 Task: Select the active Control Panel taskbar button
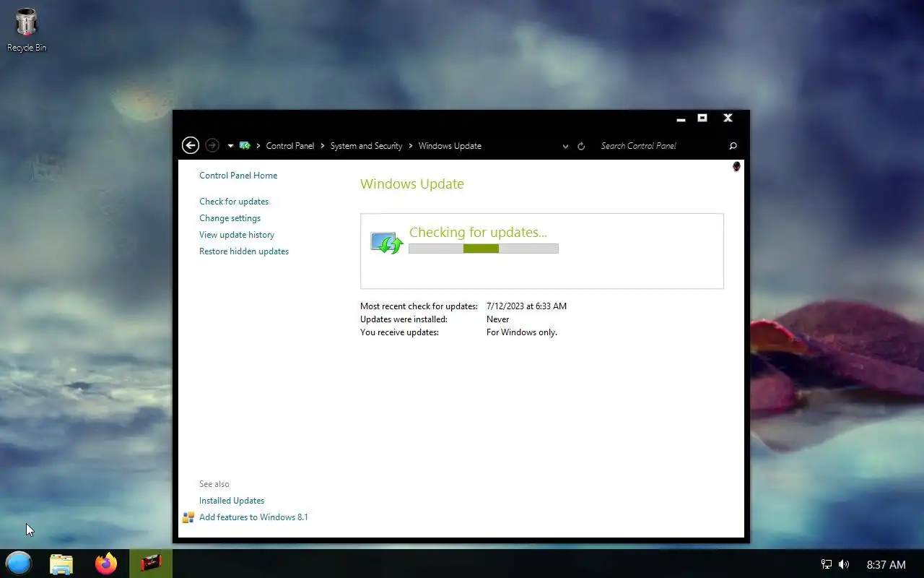(151, 564)
